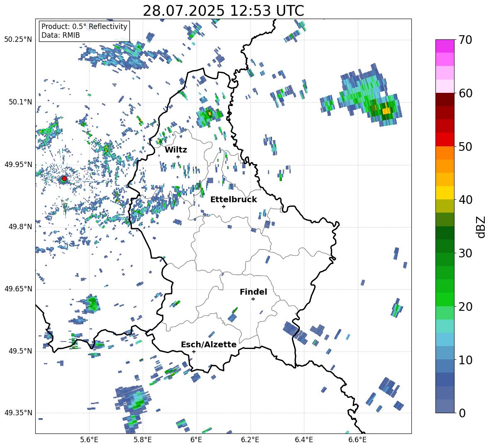The width and height of the screenshot is (491, 448).
Task: Click the dark maroon colorbar segment below 60
Action: pos(445,99)
